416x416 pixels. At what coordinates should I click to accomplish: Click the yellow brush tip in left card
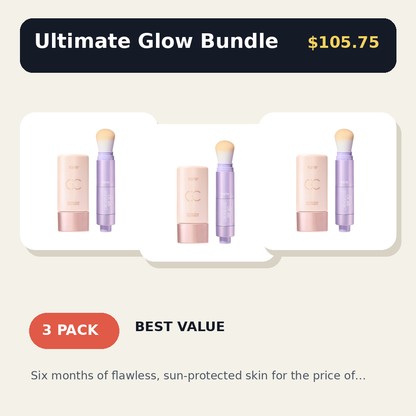tap(106, 137)
